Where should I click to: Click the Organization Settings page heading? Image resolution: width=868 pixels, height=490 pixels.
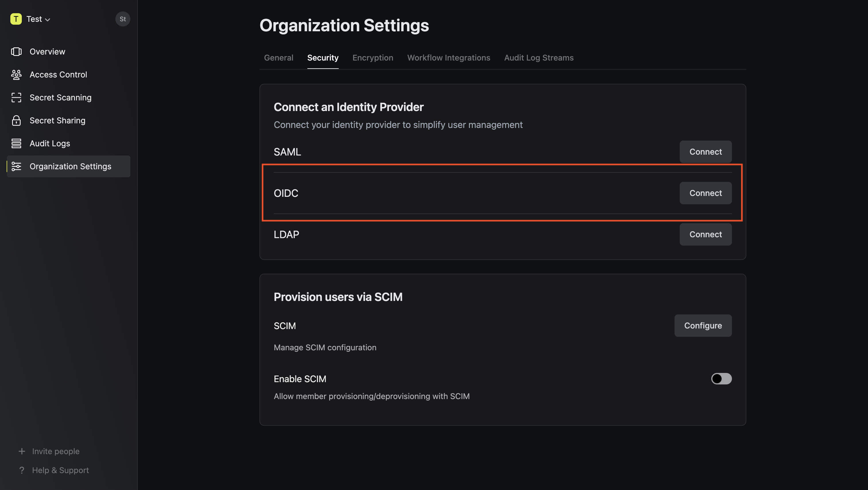click(x=344, y=25)
